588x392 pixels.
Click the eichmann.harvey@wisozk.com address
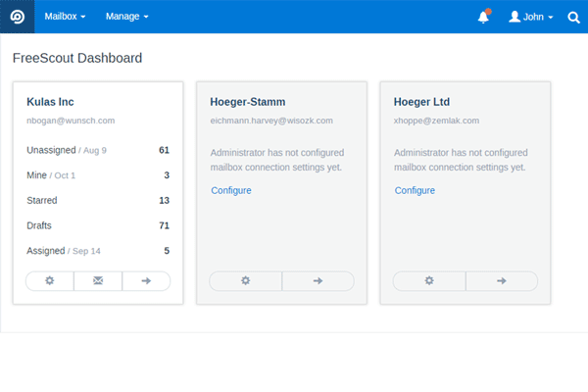point(271,121)
